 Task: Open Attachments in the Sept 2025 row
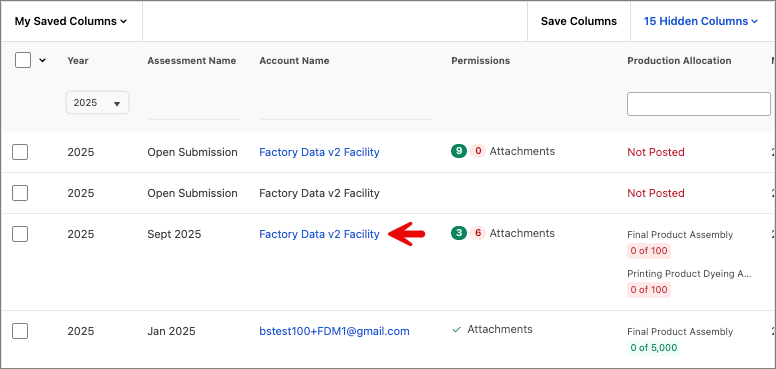click(x=522, y=233)
